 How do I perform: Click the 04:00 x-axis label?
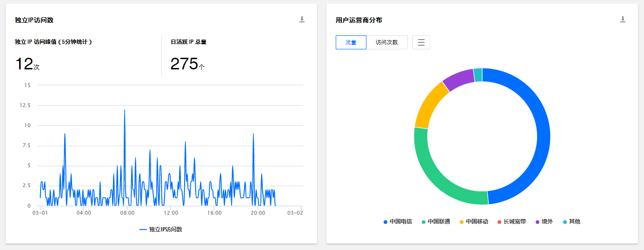84,213
